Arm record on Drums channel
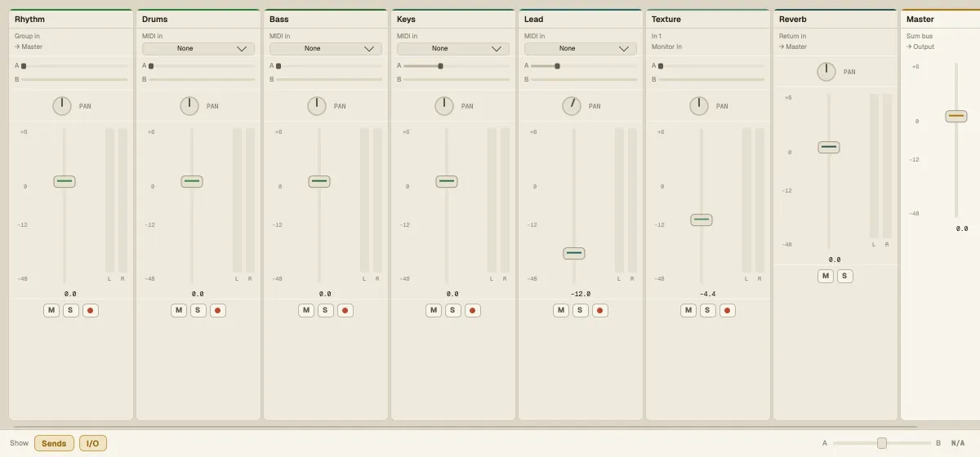 (218, 310)
